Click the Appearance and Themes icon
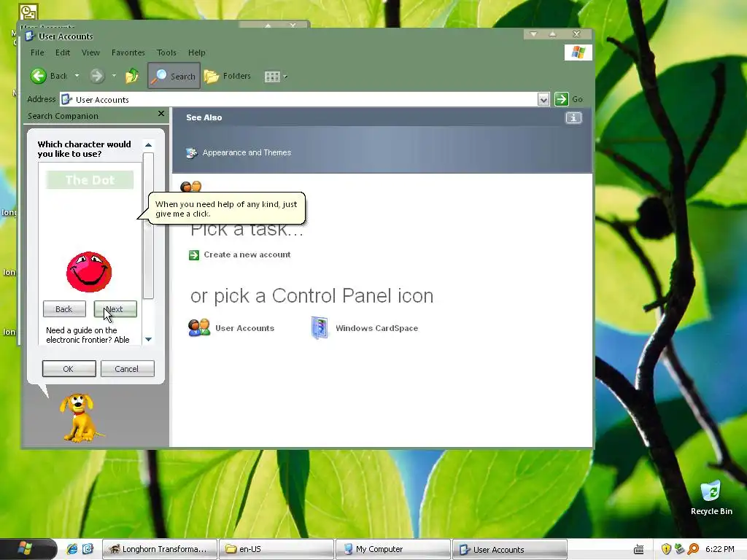 click(192, 153)
